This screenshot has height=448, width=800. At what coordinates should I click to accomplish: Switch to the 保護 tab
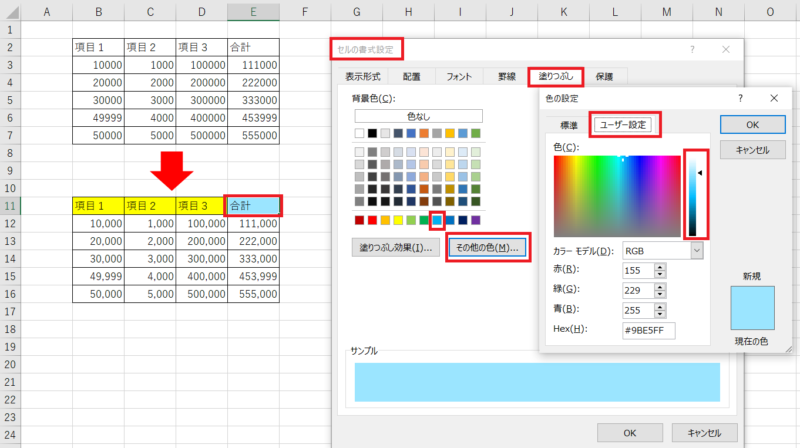[604, 77]
